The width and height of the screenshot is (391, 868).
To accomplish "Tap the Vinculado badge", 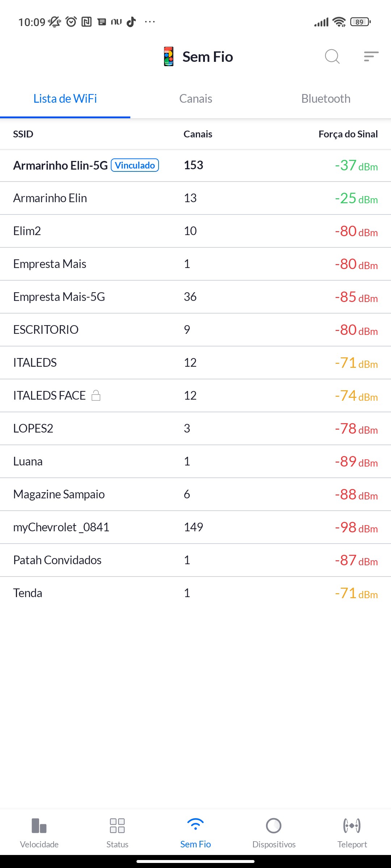I will coord(135,165).
